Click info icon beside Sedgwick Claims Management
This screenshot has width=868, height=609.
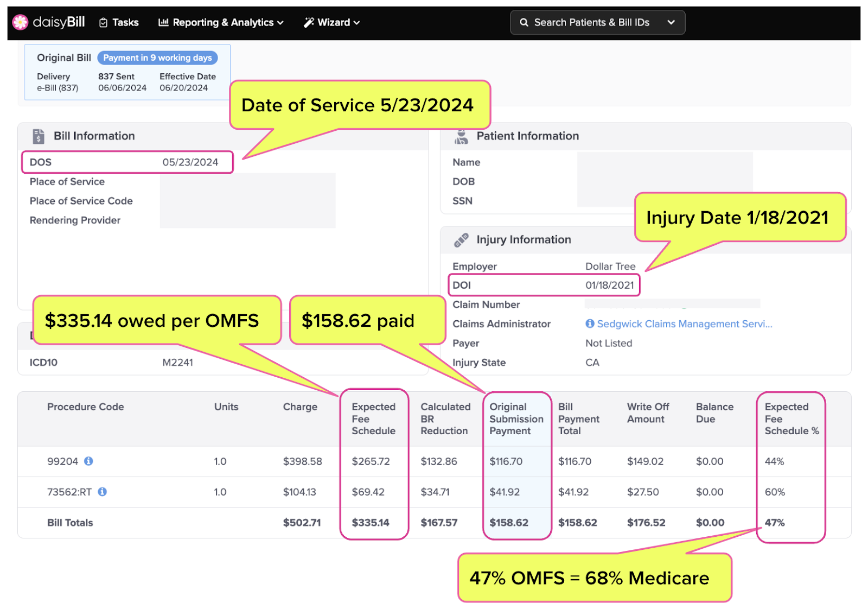[x=590, y=323]
